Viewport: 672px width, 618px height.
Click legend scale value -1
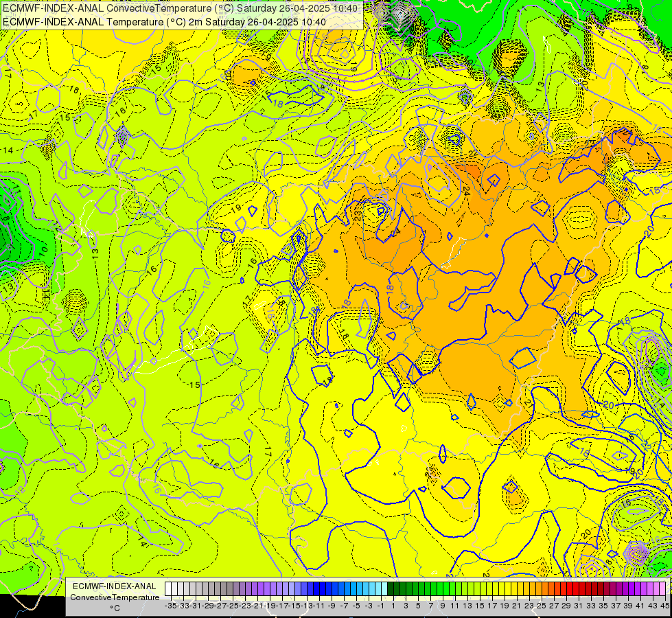[x=380, y=606]
